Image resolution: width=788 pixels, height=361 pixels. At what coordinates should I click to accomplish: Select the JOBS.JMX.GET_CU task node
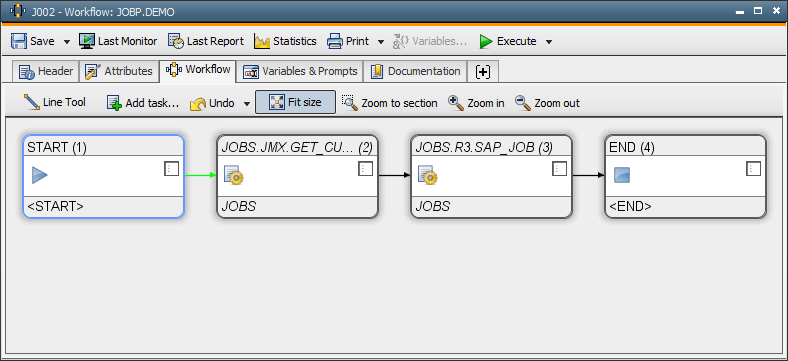297,176
